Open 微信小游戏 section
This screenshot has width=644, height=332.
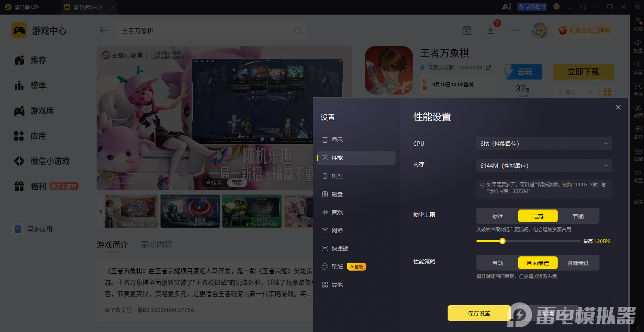point(42,161)
